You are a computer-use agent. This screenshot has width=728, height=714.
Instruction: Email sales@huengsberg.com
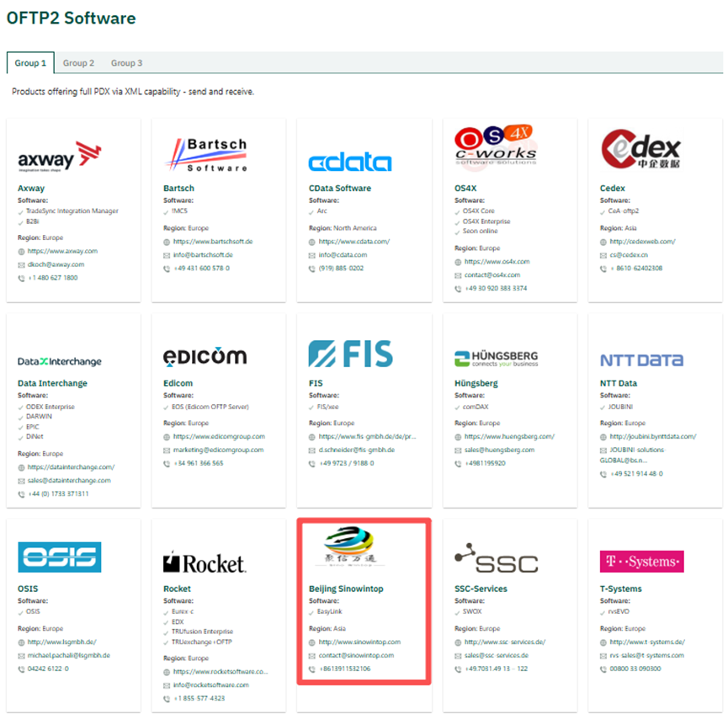(x=499, y=450)
